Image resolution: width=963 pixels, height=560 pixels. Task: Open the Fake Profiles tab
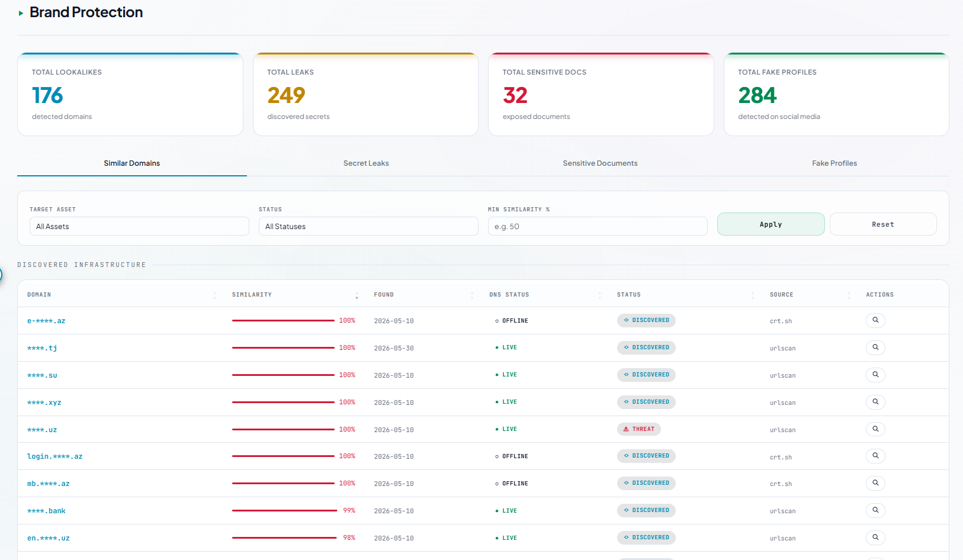coord(834,163)
